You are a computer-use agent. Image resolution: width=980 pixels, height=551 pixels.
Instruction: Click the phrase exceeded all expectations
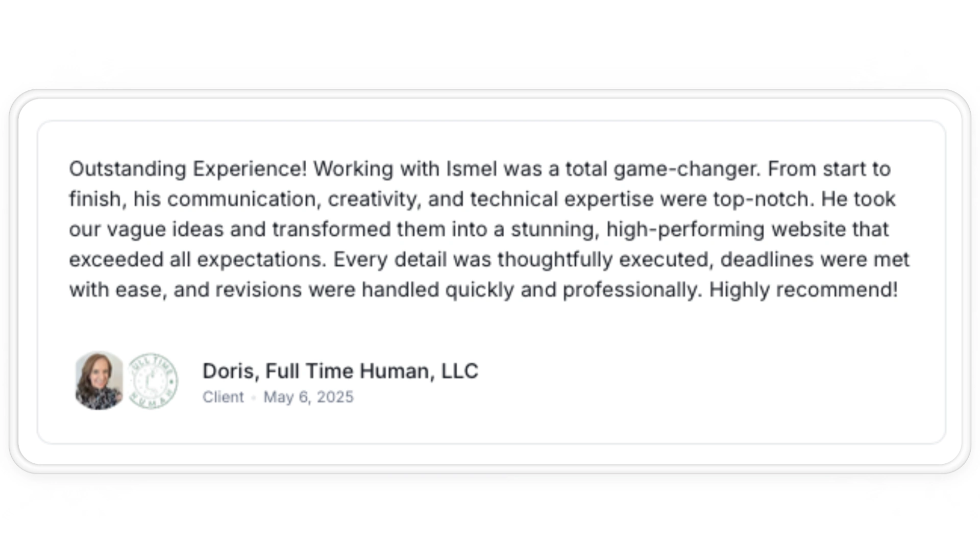tap(198, 259)
